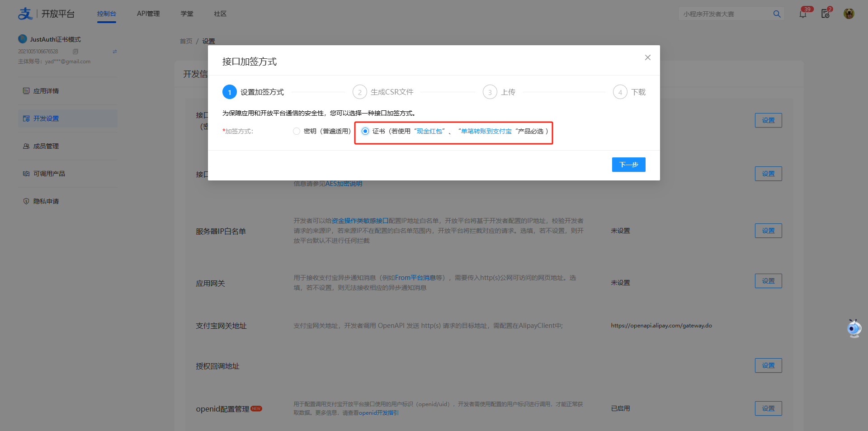The height and width of the screenshot is (431, 868).
Task: Select the 证书 radio option
Action: tap(365, 131)
